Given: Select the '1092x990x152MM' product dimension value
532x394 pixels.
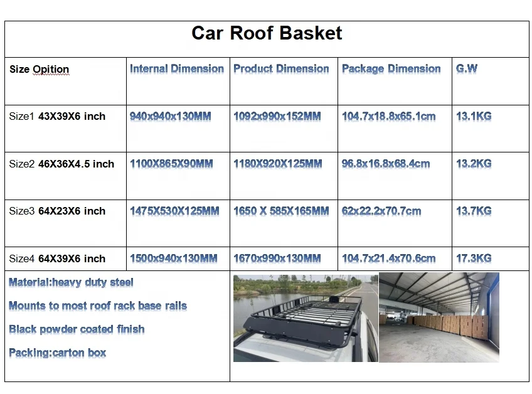Looking at the screenshot, I should (x=277, y=117).
